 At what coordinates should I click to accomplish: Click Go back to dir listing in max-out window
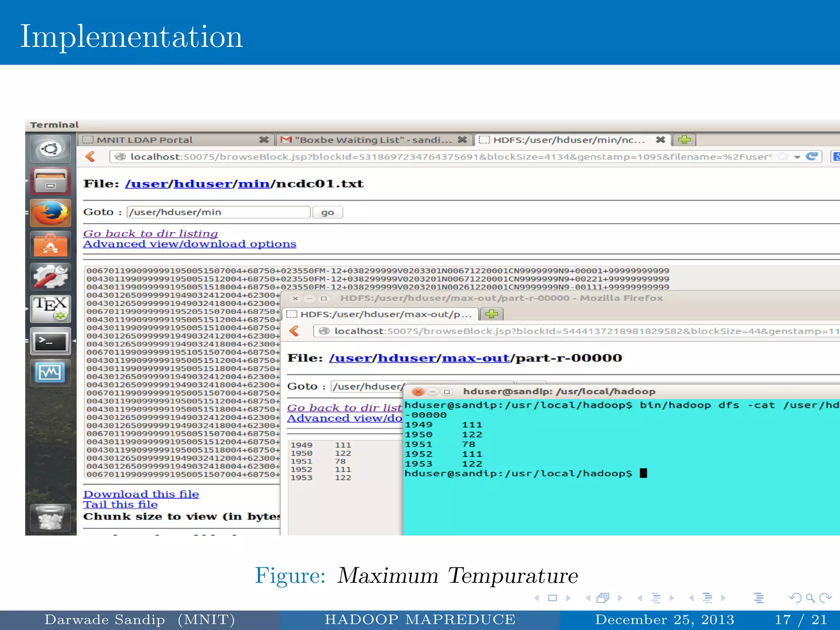click(345, 408)
